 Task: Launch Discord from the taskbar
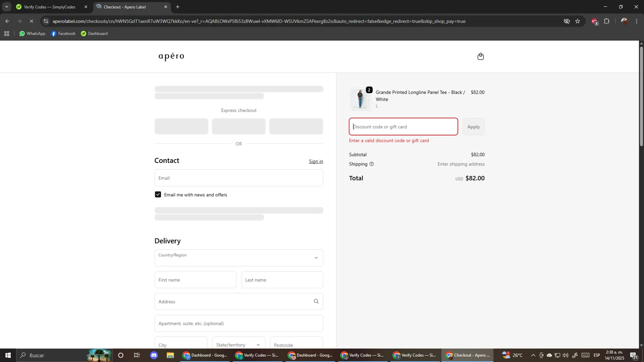(154, 355)
